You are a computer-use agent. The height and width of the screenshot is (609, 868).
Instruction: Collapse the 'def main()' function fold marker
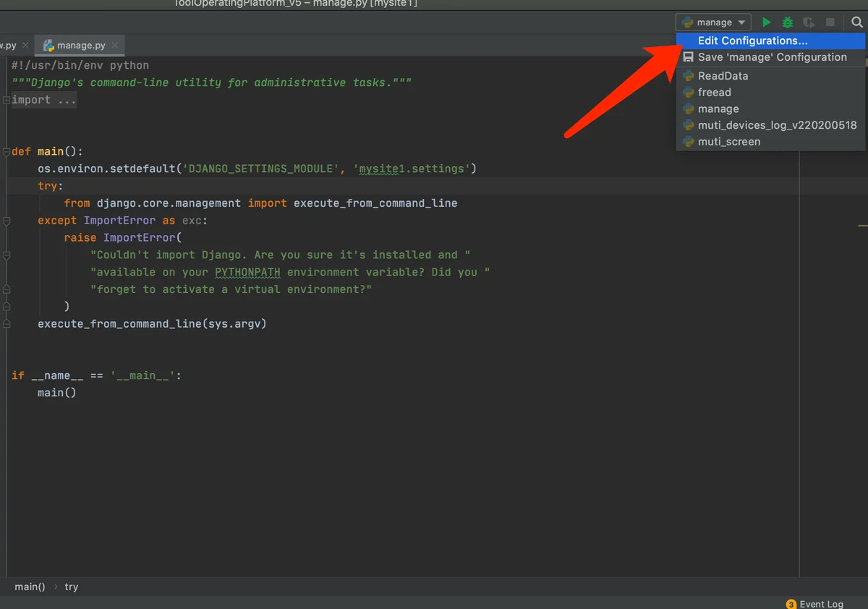click(6, 152)
